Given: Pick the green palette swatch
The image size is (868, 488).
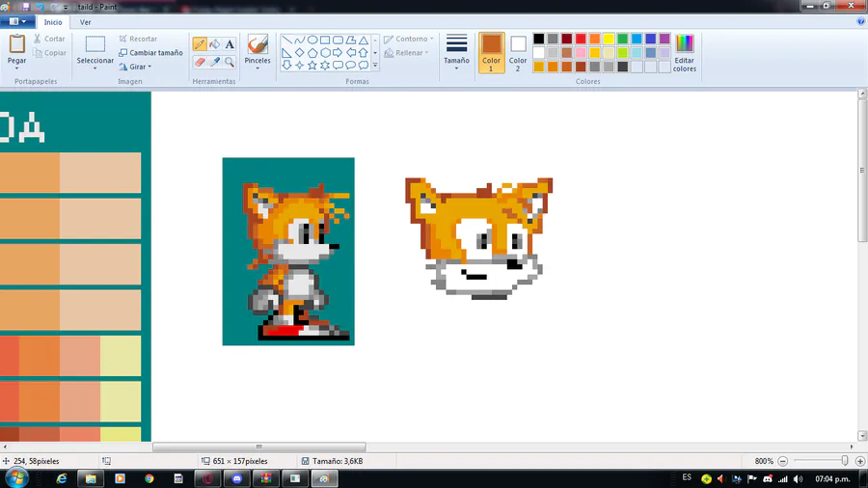Looking at the screenshot, I should [623, 39].
